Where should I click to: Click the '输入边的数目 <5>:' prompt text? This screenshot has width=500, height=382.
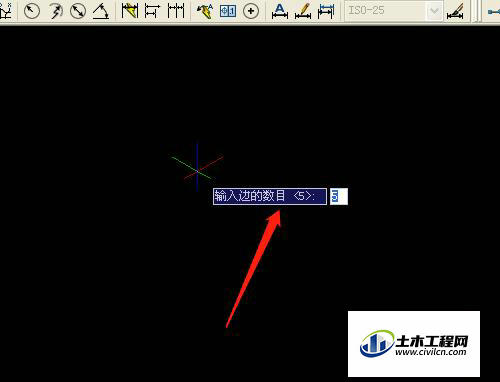265,196
